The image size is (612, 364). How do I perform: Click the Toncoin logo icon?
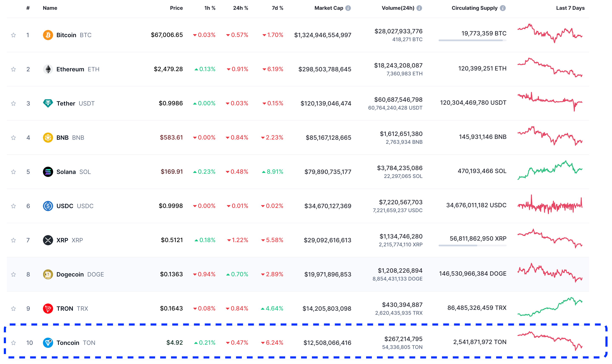(48, 343)
